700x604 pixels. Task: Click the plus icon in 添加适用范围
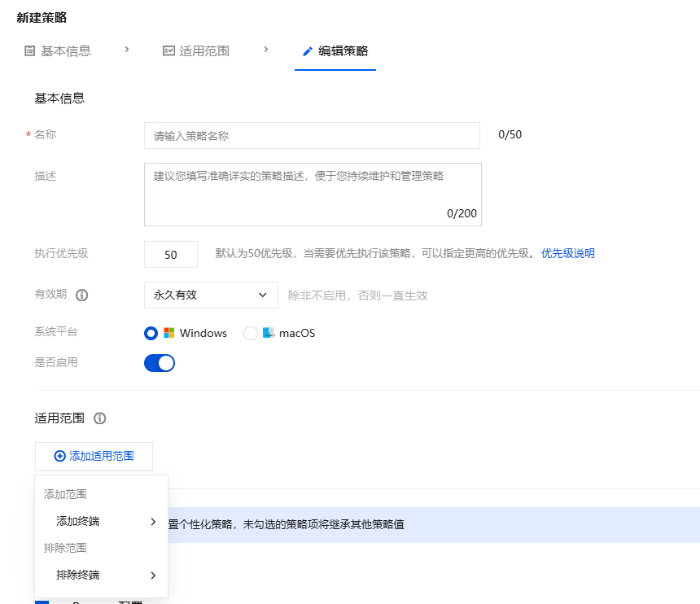(59, 457)
